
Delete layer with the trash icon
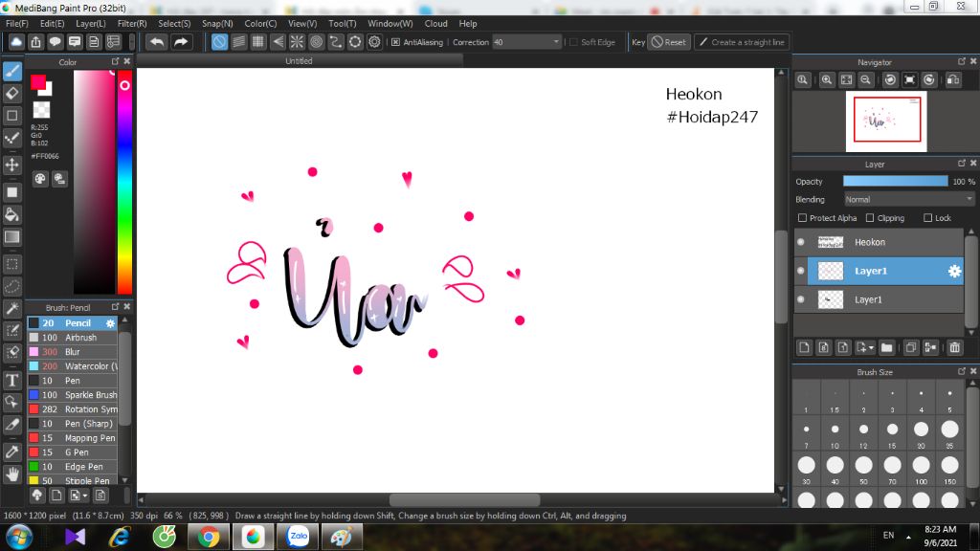[954, 347]
